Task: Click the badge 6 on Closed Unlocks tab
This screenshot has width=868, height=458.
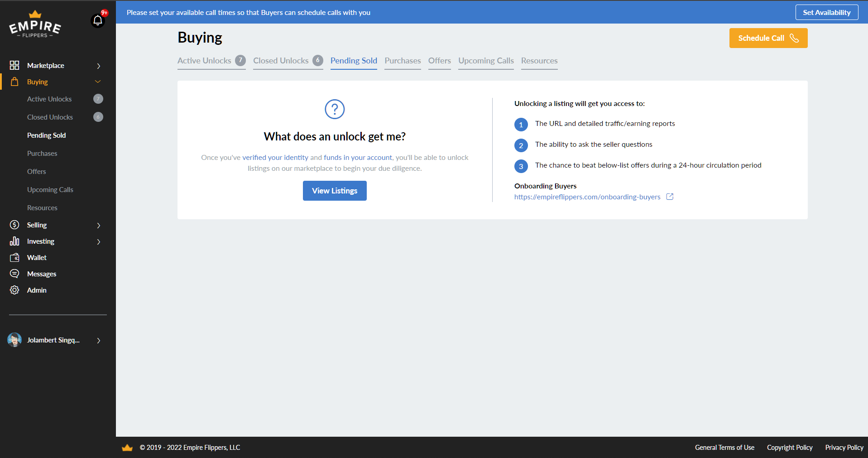Action: click(x=318, y=60)
